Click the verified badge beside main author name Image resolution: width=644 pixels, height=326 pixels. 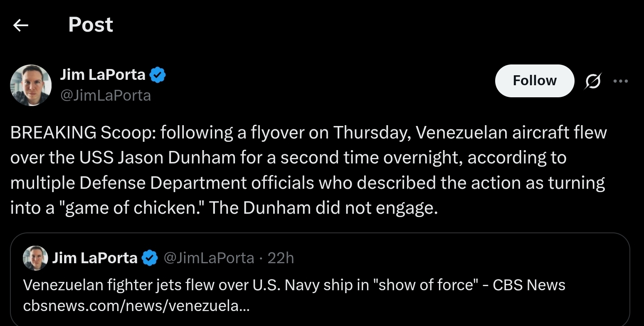(x=158, y=75)
